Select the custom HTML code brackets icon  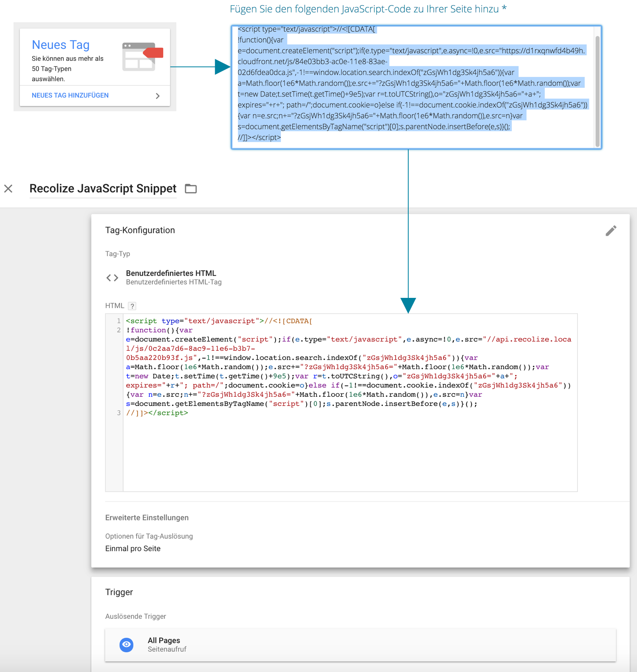112,278
